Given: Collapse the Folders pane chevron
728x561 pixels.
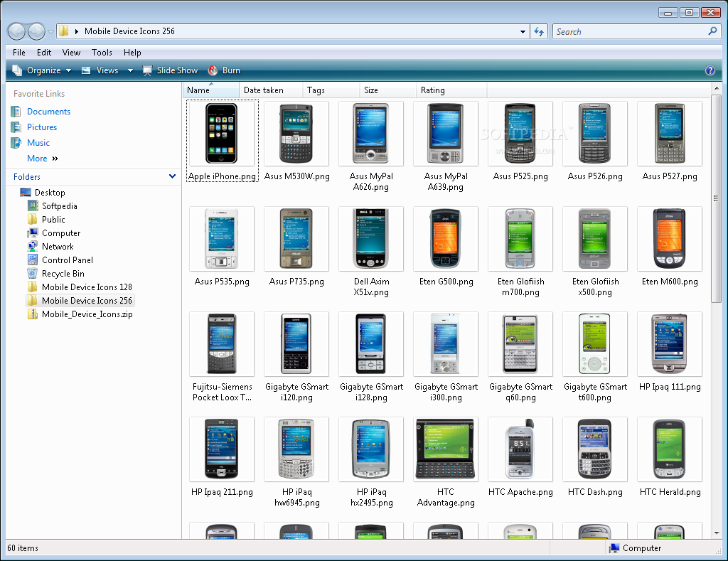Looking at the screenshot, I should coord(172,176).
